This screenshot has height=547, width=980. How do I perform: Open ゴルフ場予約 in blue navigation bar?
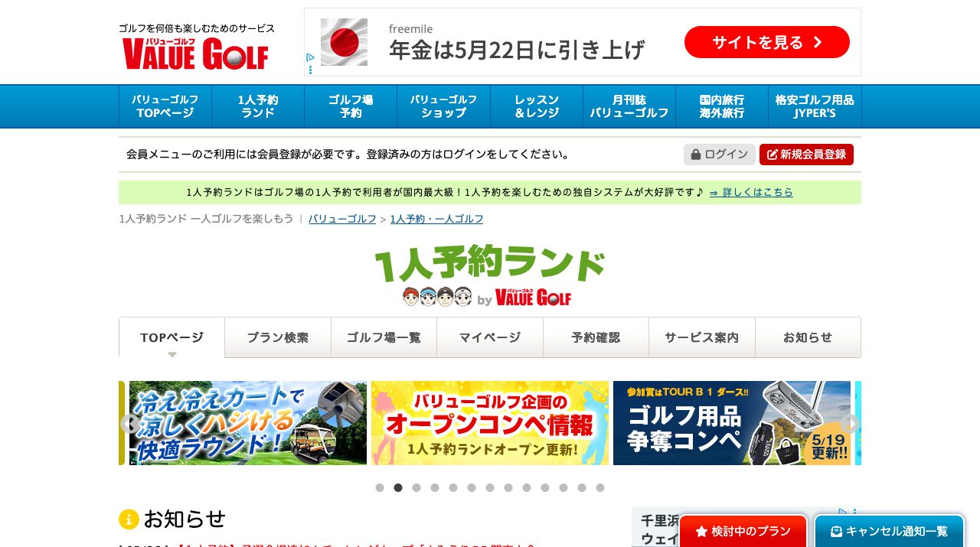coord(351,106)
